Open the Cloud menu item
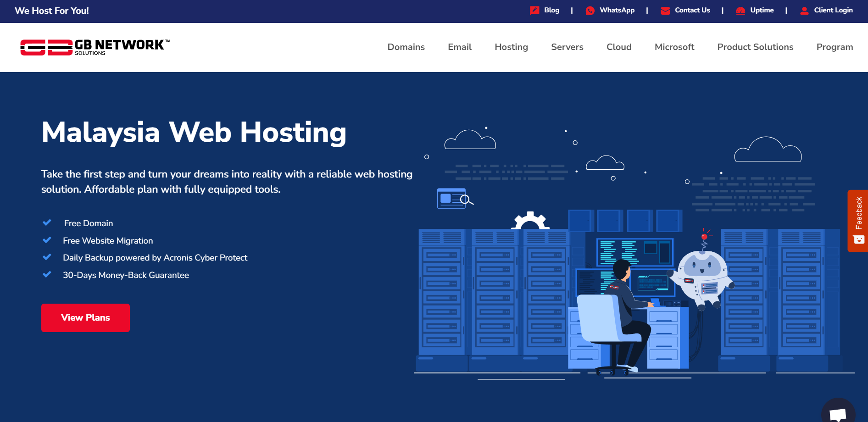The width and height of the screenshot is (868, 422). (x=619, y=47)
